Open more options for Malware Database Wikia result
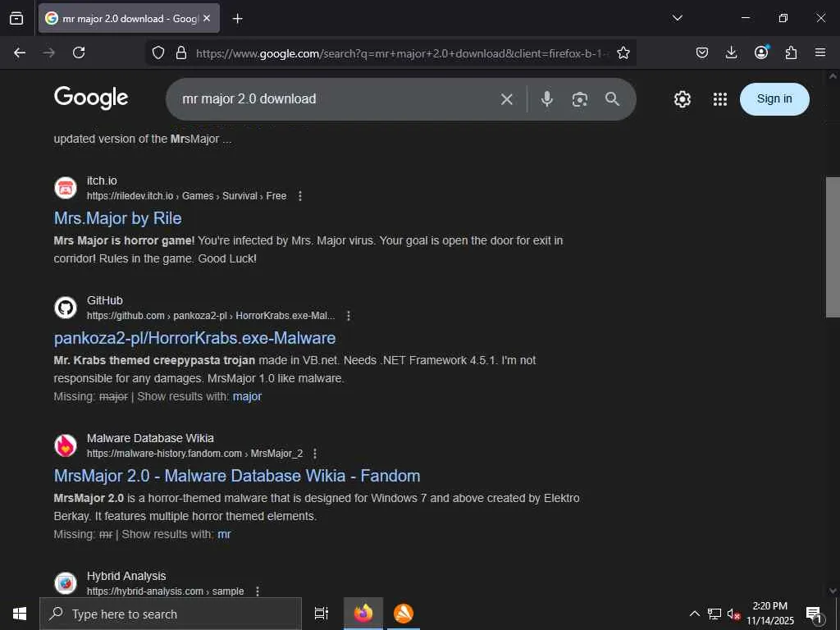The image size is (840, 630). click(x=314, y=454)
